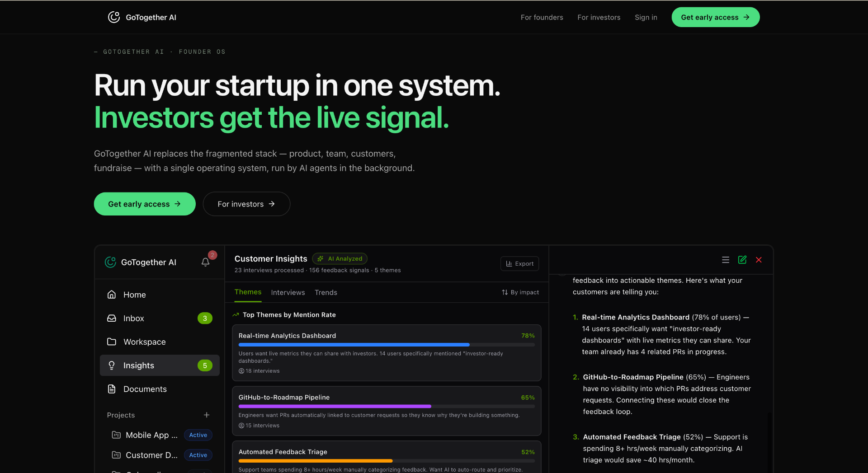The image size is (868, 473).
Task: Add a new project with the plus icon
Action: pos(207,415)
